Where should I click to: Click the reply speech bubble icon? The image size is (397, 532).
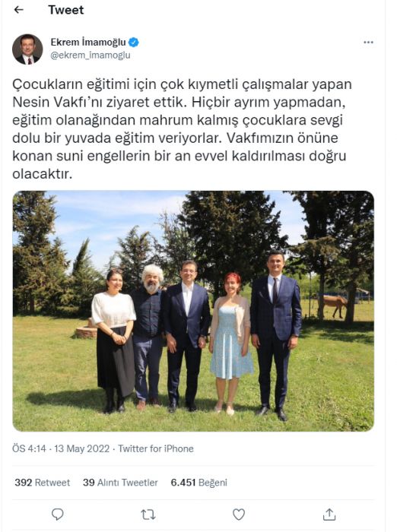(57, 515)
